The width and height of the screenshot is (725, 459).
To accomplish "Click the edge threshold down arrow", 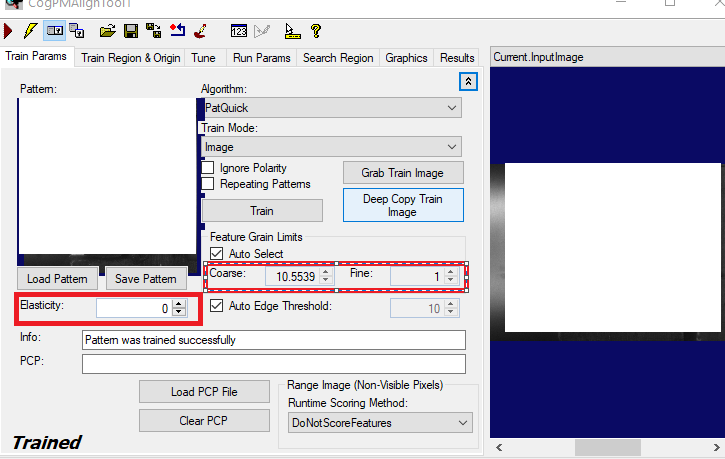I will (451, 312).
